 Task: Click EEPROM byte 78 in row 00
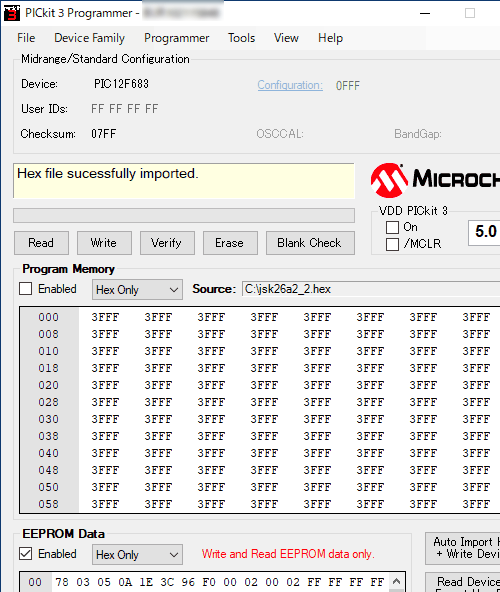click(62, 582)
